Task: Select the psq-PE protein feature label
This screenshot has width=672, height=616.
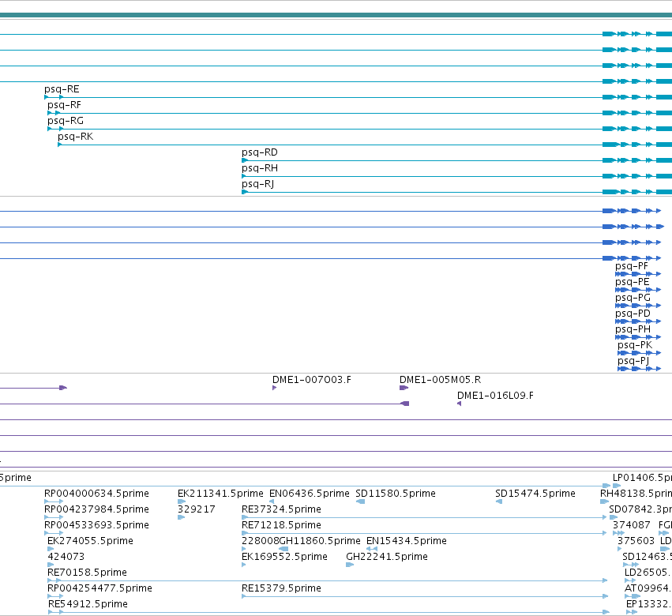Action: click(633, 282)
